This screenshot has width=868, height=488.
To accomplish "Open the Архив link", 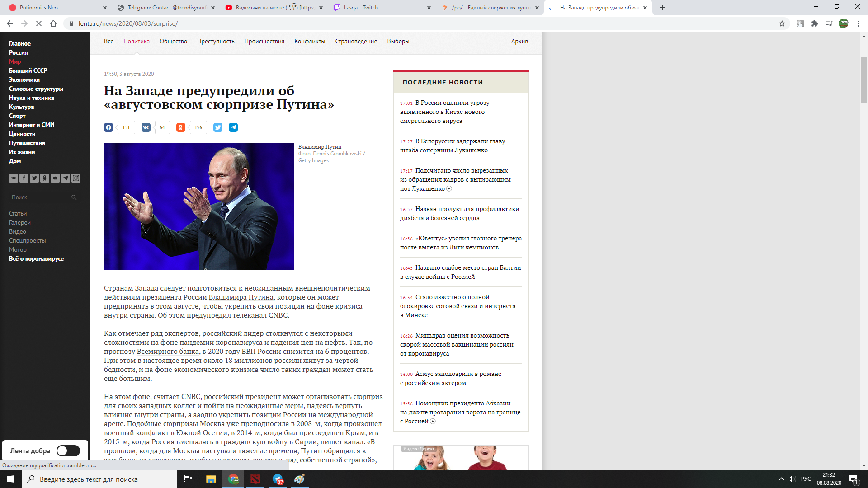I will [x=519, y=41].
